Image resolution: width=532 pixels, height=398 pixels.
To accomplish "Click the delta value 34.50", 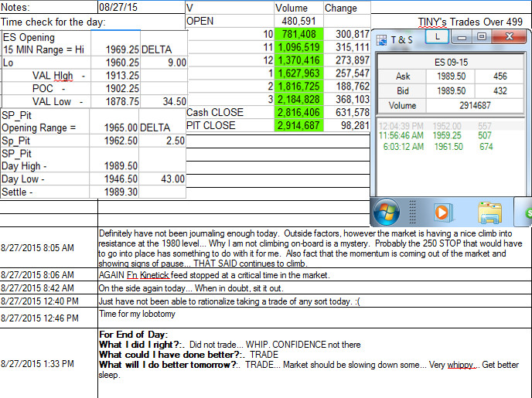I will (x=164, y=102).
